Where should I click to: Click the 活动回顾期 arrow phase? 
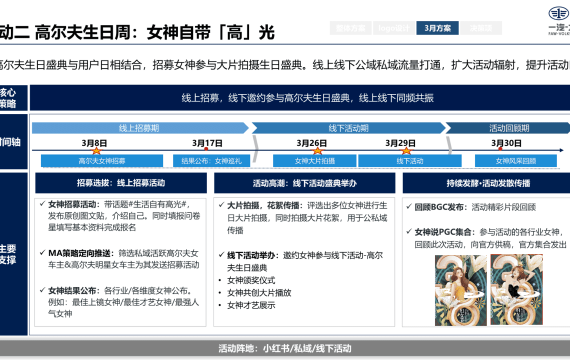pyautogui.click(x=508, y=128)
